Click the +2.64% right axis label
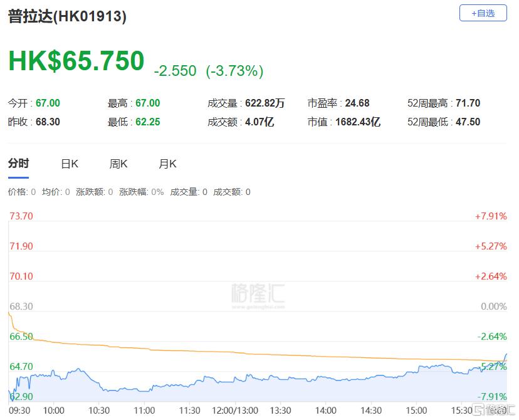519x420 pixels. coord(491,276)
